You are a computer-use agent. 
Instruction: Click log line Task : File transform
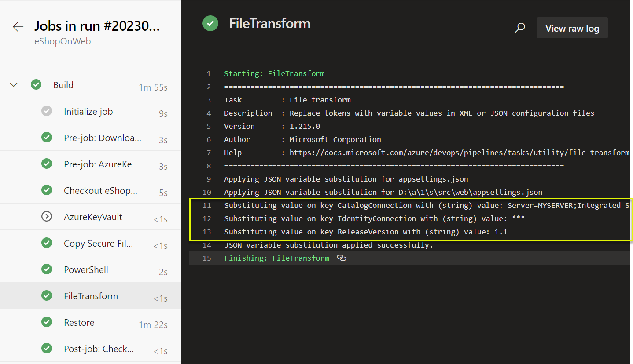(287, 100)
